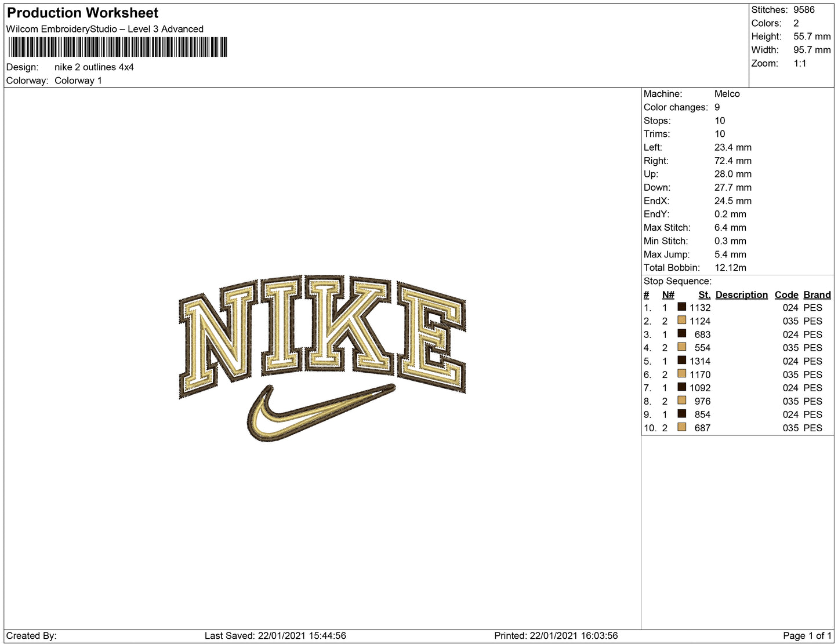838x644 pixels.
Task: Click the NIKE lettering embroidery preview
Action: point(322,336)
